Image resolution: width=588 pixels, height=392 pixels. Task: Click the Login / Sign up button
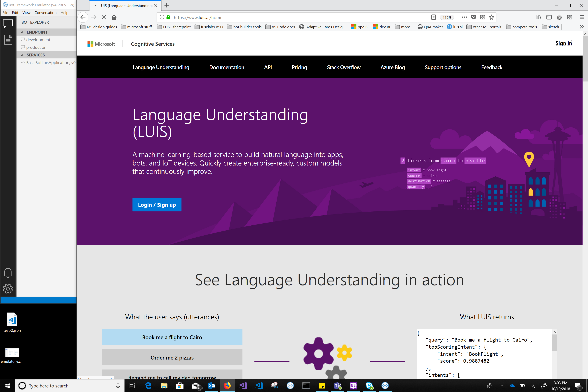(x=157, y=205)
